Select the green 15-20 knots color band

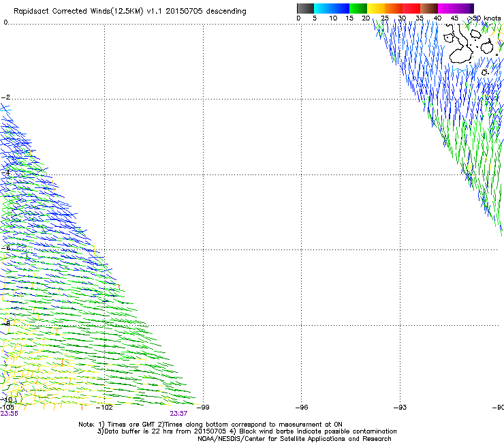(358, 8)
